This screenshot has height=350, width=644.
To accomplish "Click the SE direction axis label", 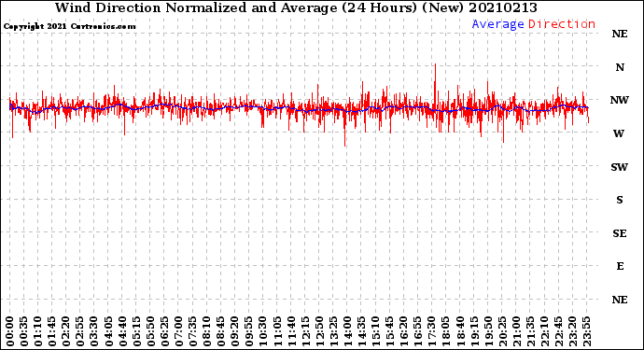I will click(620, 233).
